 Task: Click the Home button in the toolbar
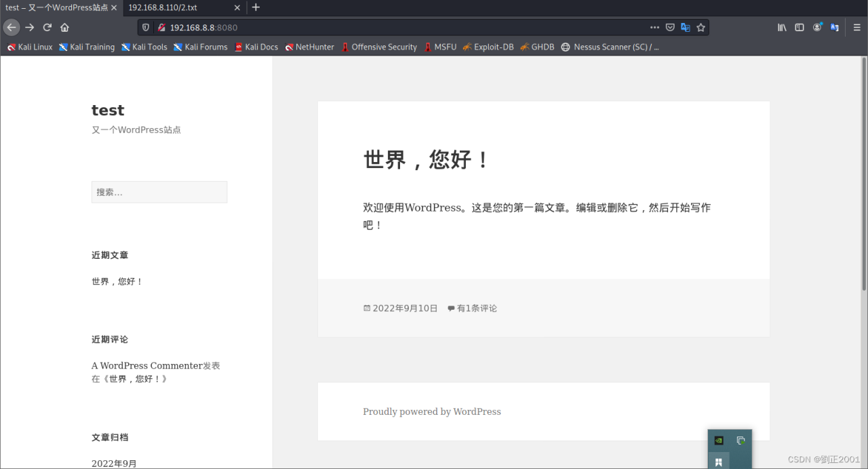pos(64,28)
